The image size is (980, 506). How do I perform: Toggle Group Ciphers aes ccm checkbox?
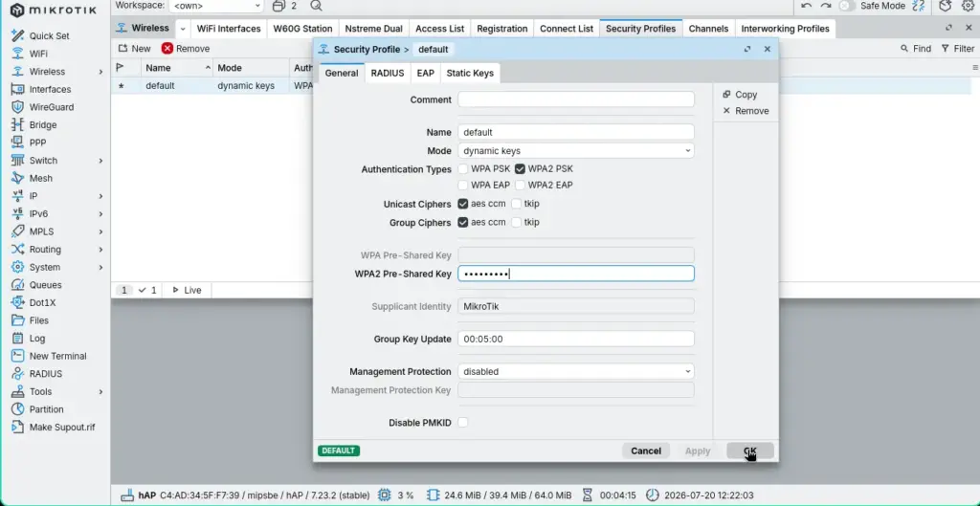pos(462,222)
